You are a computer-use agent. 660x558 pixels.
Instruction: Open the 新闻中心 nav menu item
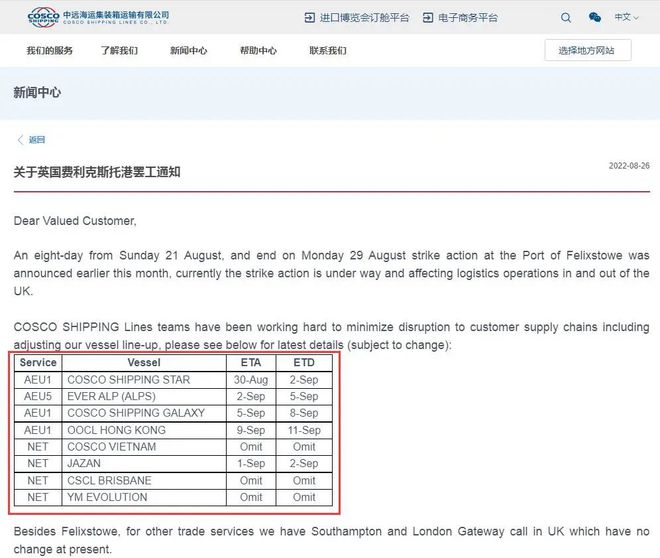tap(189, 50)
